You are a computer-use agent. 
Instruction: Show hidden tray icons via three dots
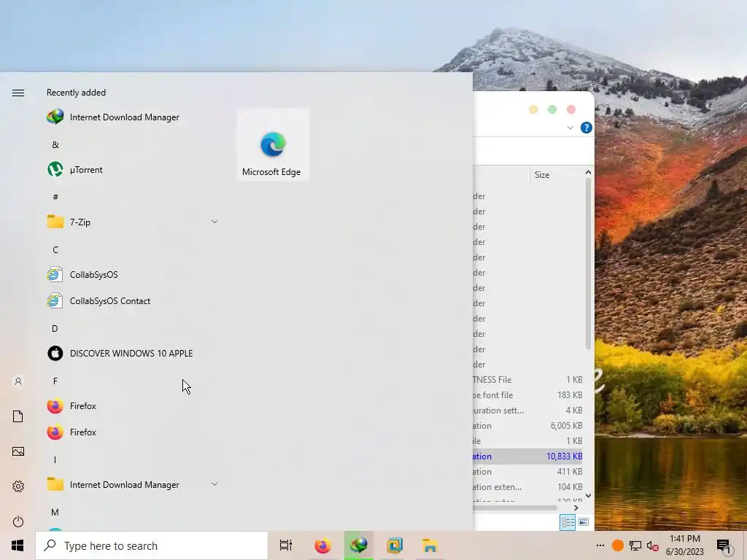[600, 545]
